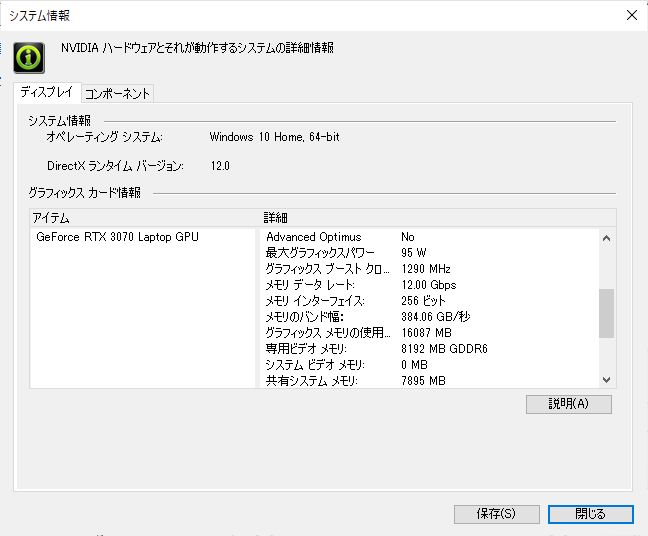Click the オペレーティング システム label
The height and width of the screenshot is (536, 648).
pos(104,137)
